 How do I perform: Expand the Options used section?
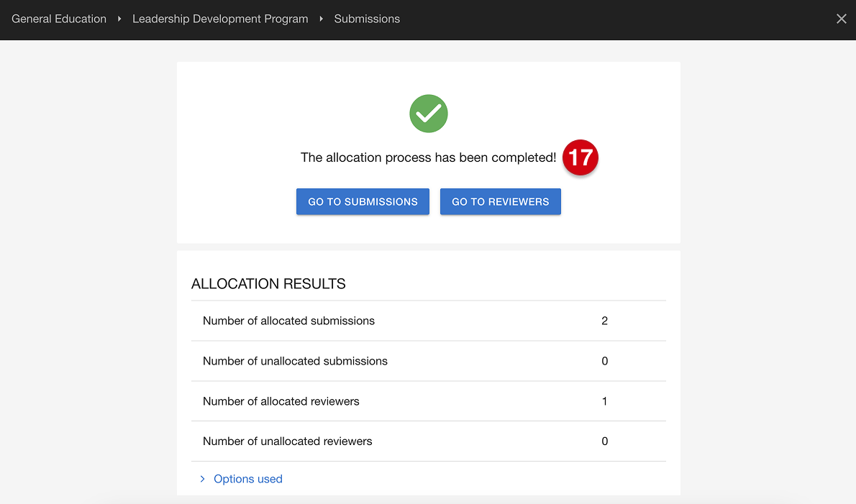point(248,479)
